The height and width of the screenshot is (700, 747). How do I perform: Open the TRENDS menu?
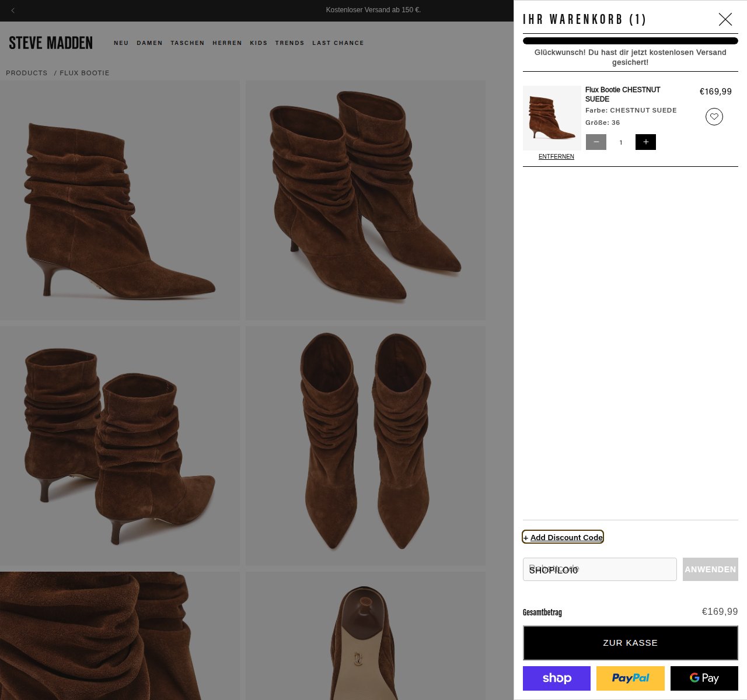click(x=290, y=43)
